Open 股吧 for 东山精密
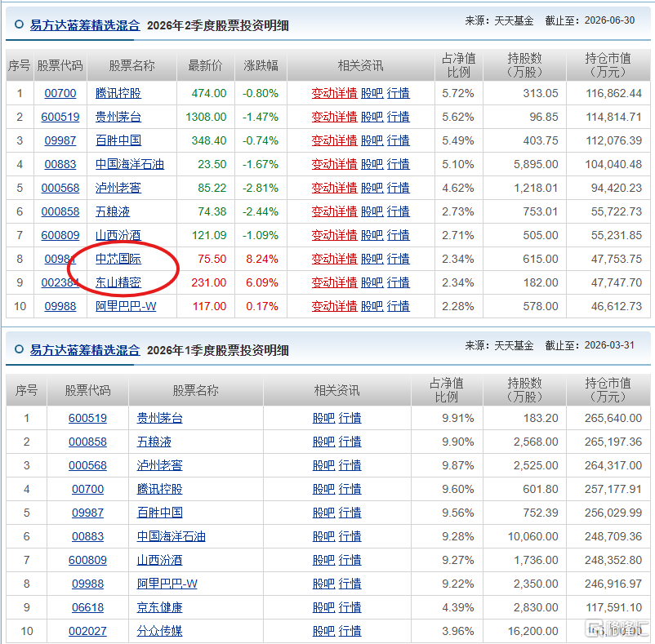 pos(372,282)
